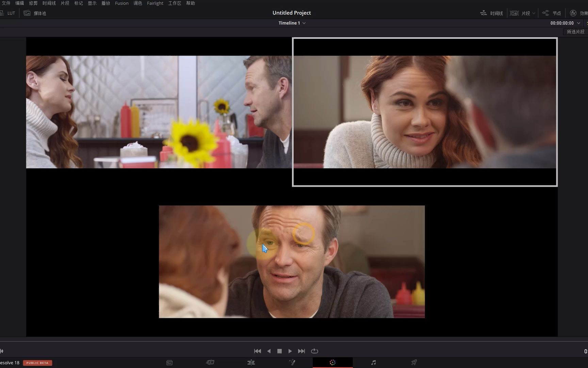The image size is (588, 368).
Task: Open the Fusion menu
Action: click(122, 3)
